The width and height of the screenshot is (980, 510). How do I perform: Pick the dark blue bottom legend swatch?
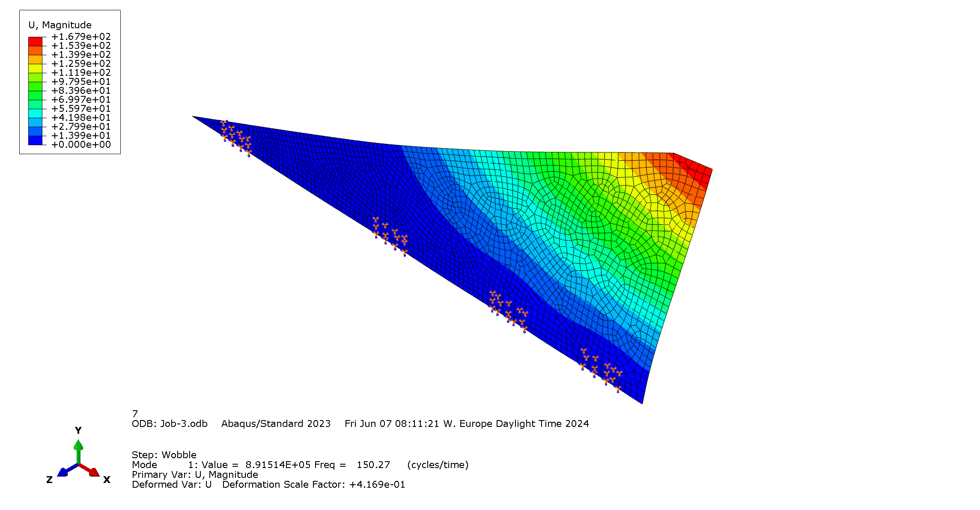pos(36,140)
